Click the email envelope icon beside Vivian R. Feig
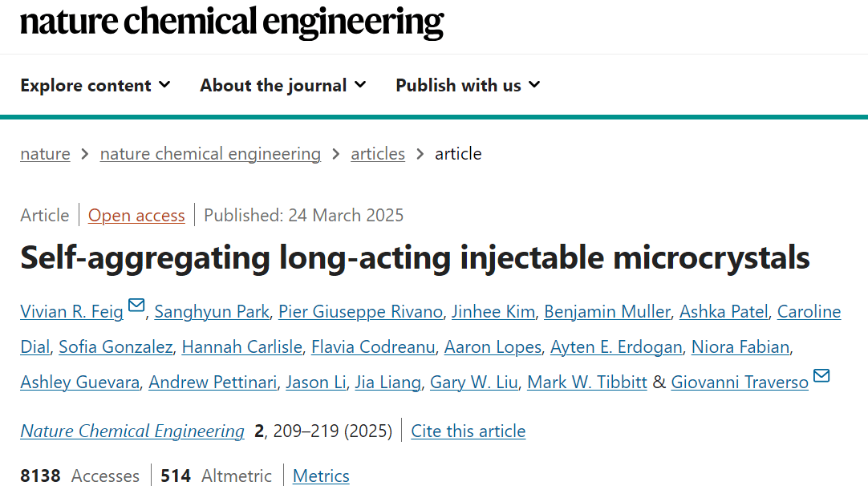The width and height of the screenshot is (868, 498). pos(136,306)
